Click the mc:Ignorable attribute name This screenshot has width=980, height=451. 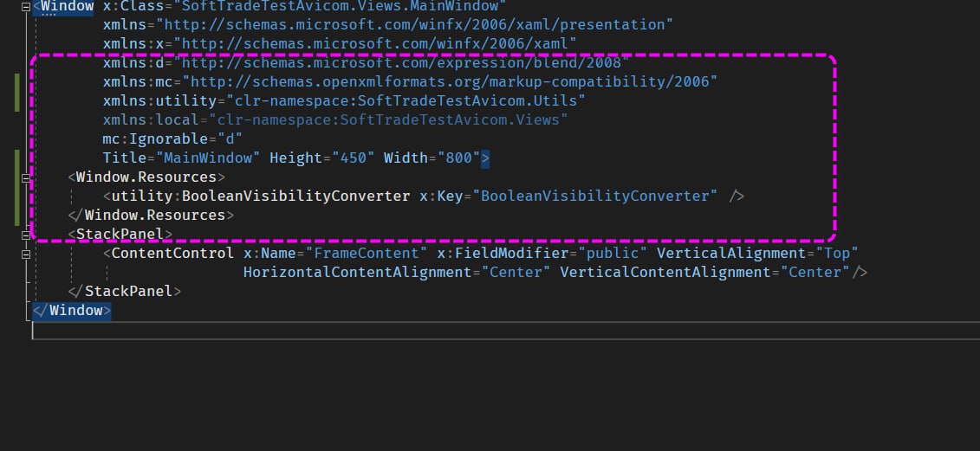(x=155, y=139)
